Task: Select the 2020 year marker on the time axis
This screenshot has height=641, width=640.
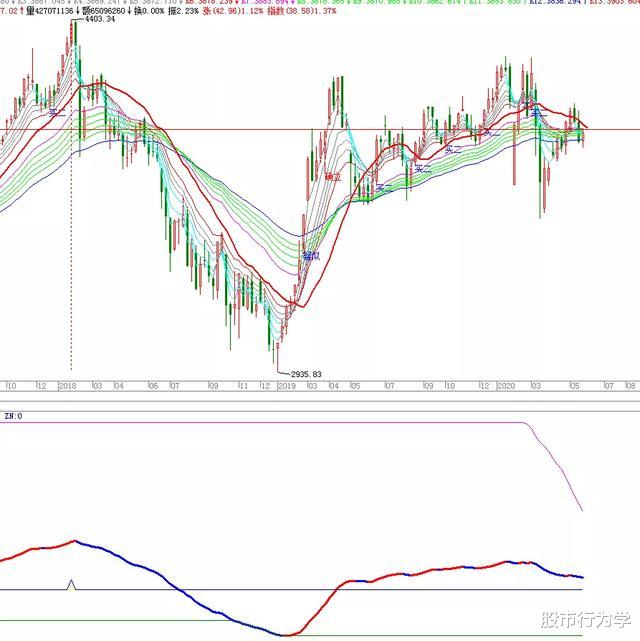Action: [x=506, y=386]
